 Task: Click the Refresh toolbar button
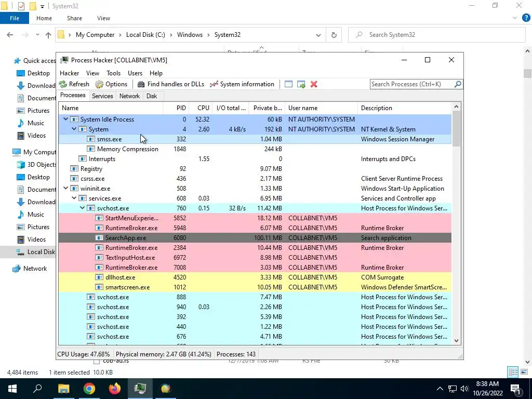(x=74, y=84)
